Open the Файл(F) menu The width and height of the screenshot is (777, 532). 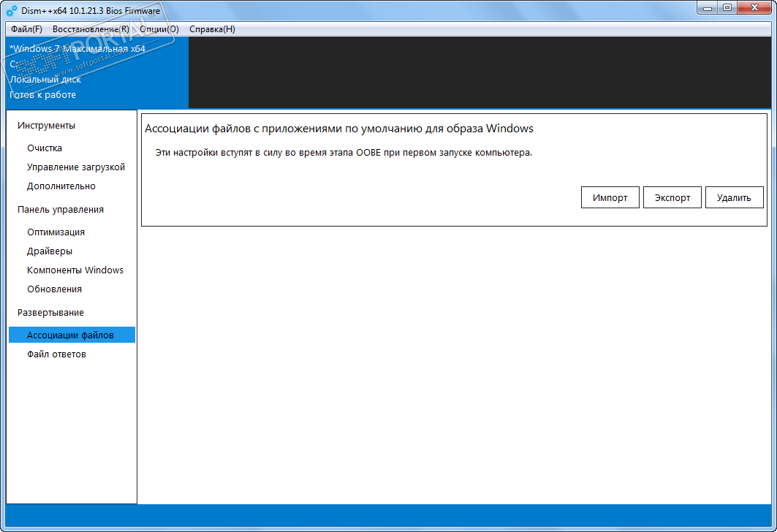click(26, 29)
